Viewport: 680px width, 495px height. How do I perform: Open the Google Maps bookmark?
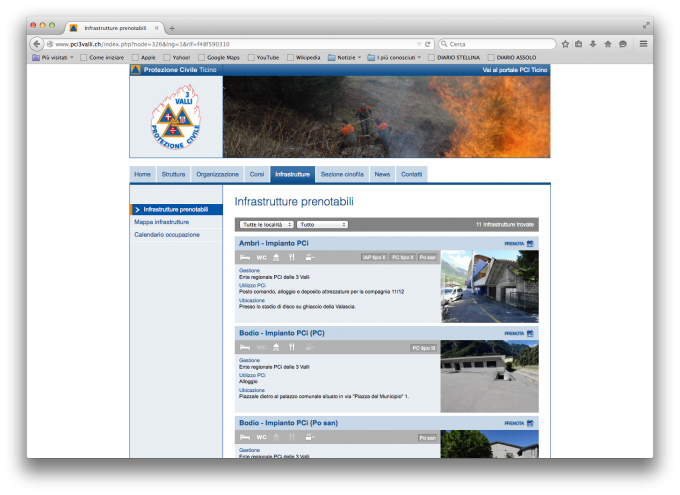coord(219,57)
